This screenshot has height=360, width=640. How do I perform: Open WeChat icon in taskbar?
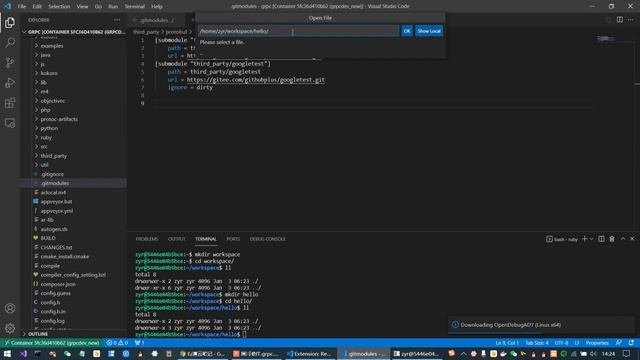[67, 353]
